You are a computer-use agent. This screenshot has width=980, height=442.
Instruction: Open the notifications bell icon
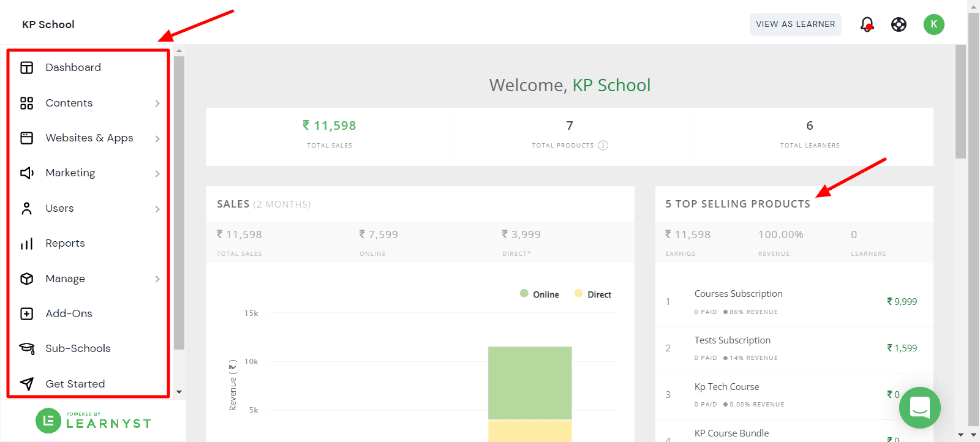(867, 24)
